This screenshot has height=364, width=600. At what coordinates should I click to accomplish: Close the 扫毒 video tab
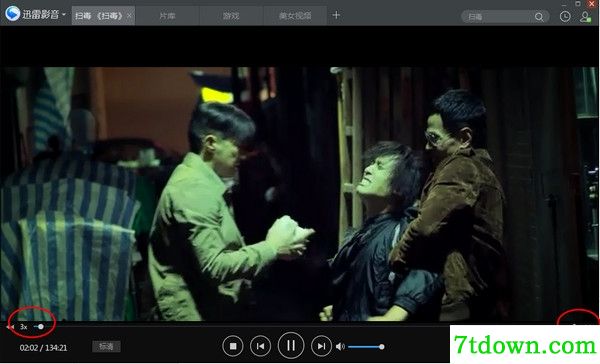[x=129, y=16]
